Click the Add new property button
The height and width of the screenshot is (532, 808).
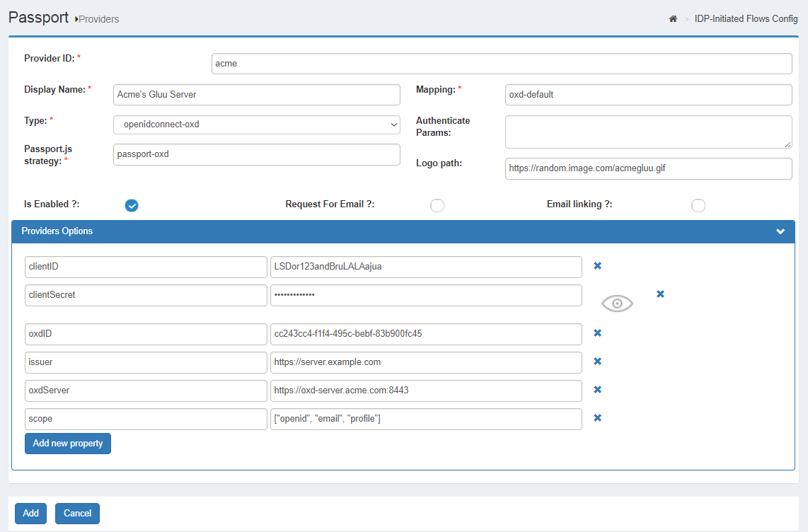pyautogui.click(x=67, y=443)
